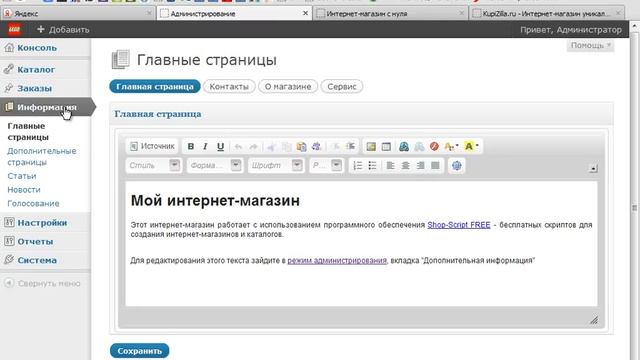Switch to Сервис tab
Image resolution: width=640 pixels, height=360 pixels.
tap(342, 87)
